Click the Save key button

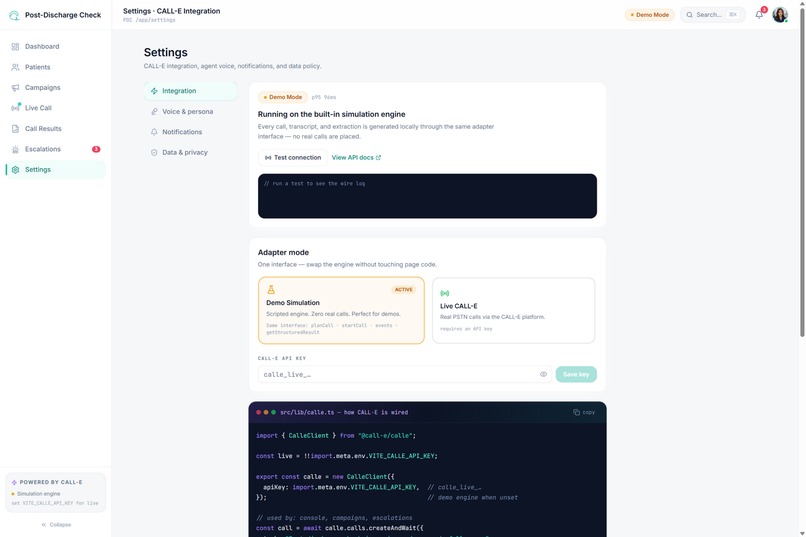[x=576, y=375]
